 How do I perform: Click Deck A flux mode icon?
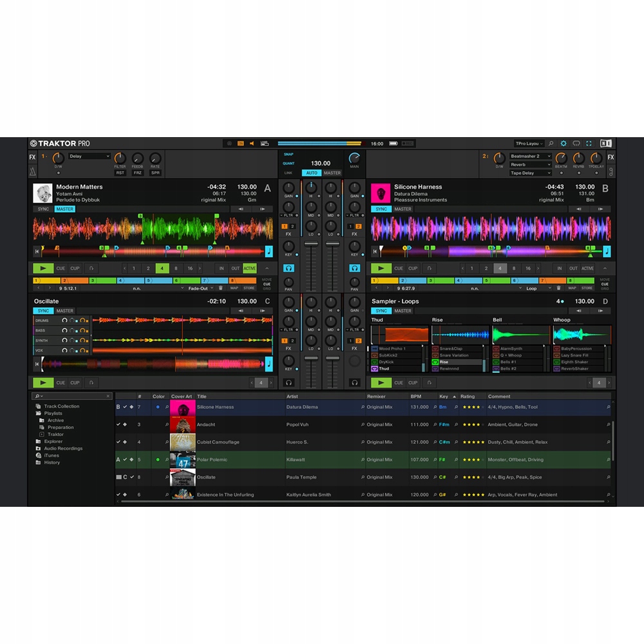pos(91,268)
